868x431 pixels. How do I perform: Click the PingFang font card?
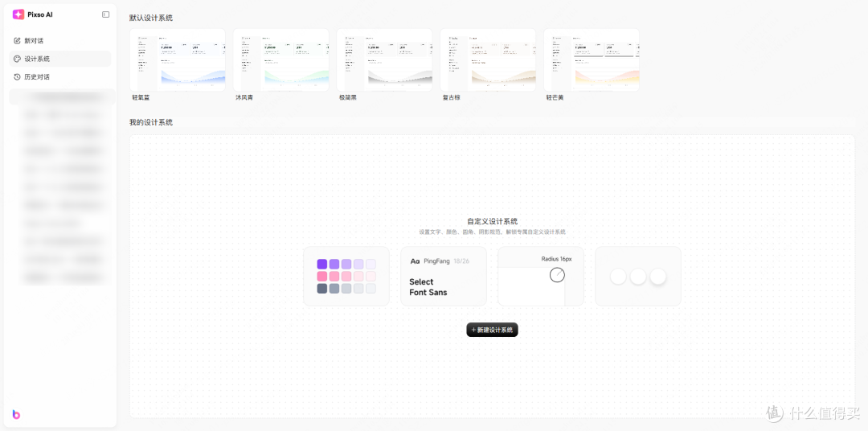tap(444, 277)
